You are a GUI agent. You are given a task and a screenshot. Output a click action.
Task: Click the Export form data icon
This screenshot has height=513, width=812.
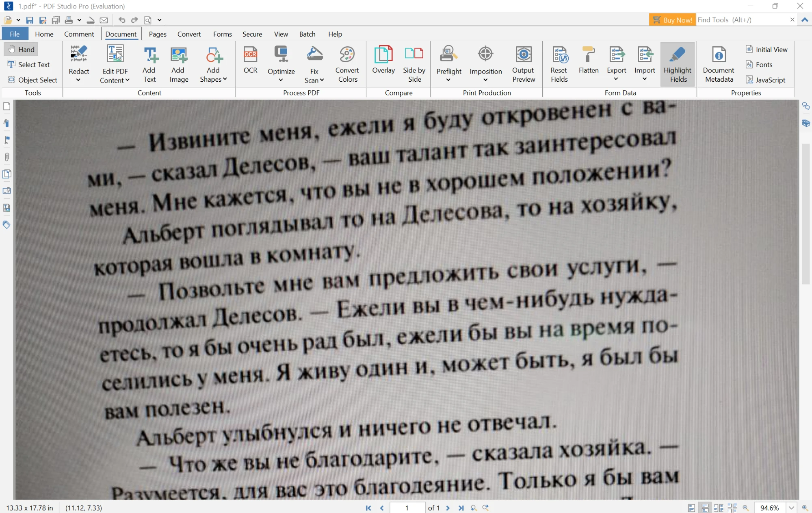point(617,54)
